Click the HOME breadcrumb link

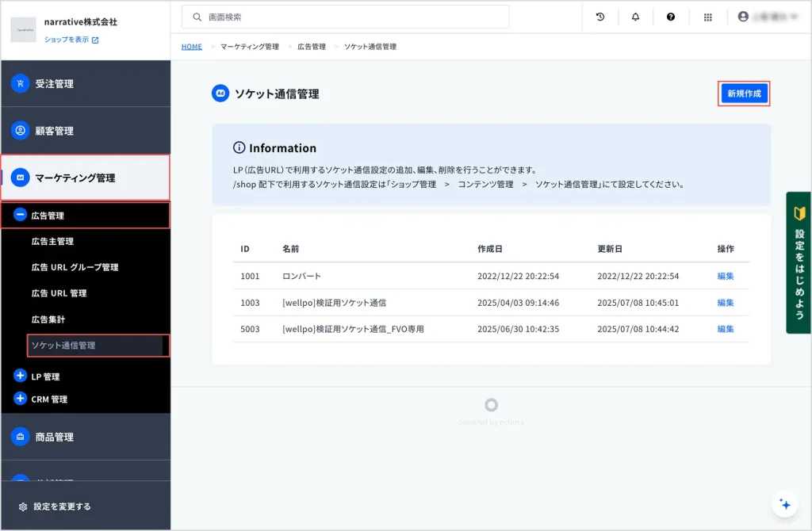tap(192, 47)
